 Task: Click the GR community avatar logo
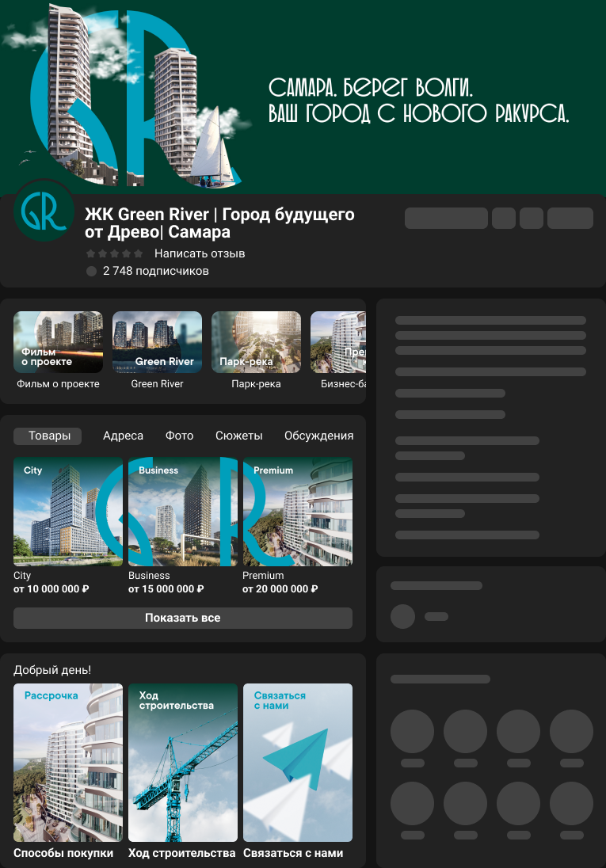point(44,211)
